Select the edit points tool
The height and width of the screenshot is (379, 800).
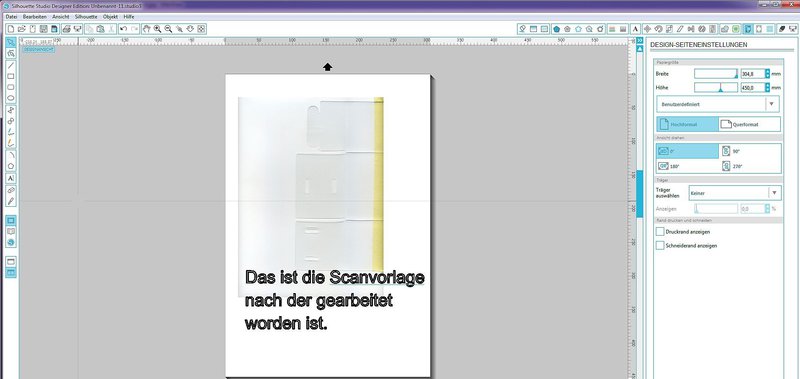11,53
